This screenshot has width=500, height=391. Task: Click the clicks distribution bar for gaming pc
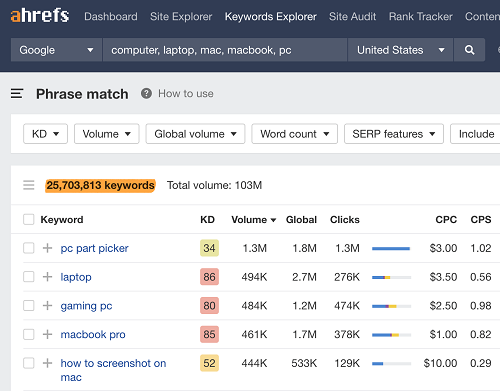pos(391,306)
